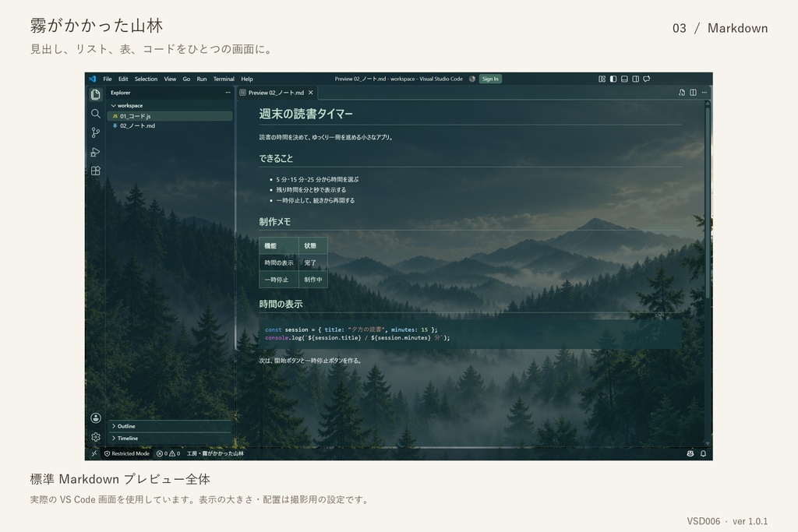Open 02_ノート.md in the Explorer

(171, 125)
